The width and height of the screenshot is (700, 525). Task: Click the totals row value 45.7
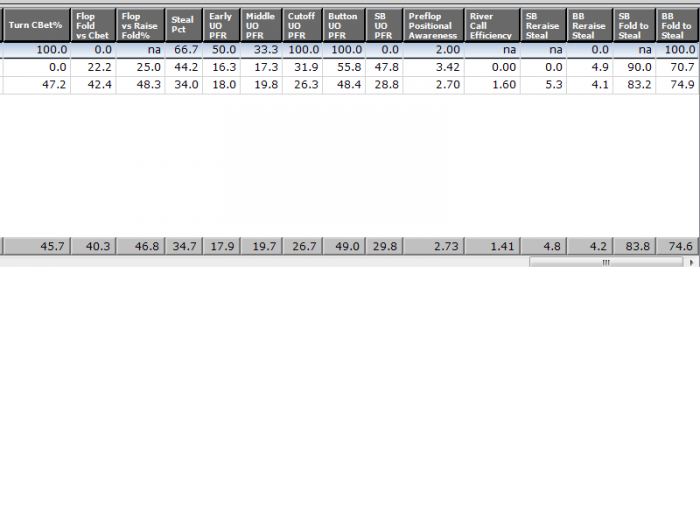pos(36,246)
